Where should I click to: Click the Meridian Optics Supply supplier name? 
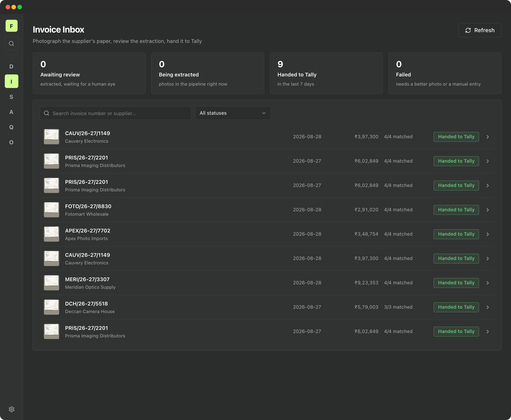(x=90, y=287)
